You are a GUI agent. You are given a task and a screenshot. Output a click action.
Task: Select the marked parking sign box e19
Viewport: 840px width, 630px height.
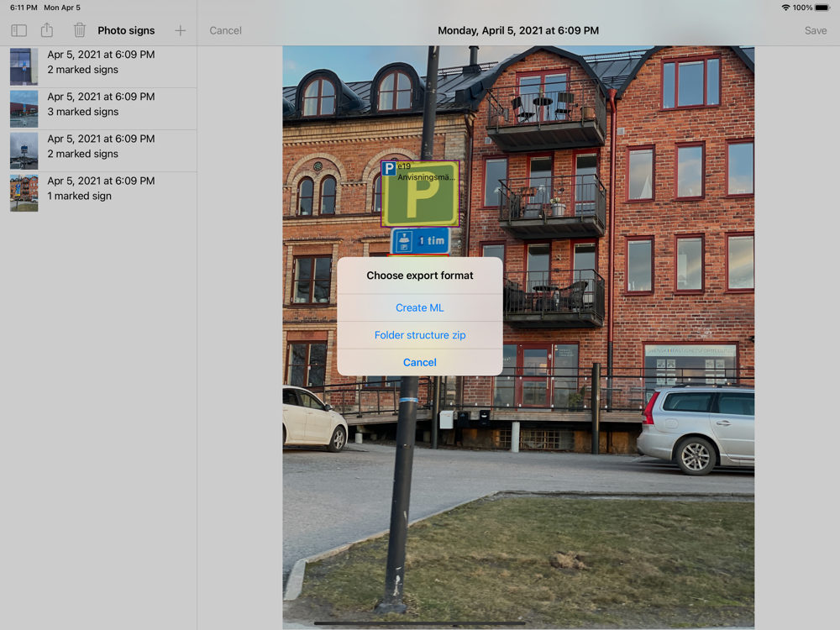tap(420, 194)
